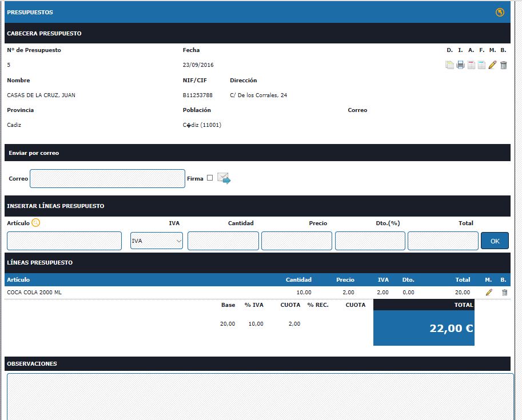Screen dimensions: 522x420
Task: Click the Dto.(%) discount input field
Action: 370,241
